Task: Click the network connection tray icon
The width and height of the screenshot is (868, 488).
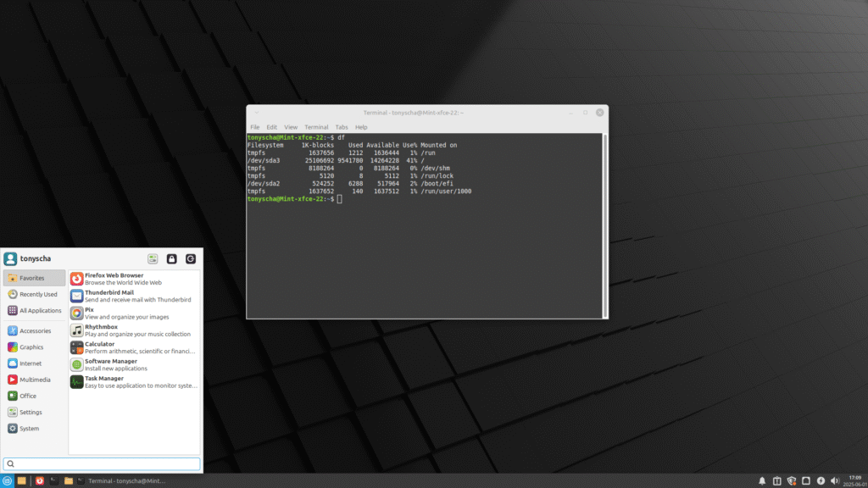Action: [806, 481]
